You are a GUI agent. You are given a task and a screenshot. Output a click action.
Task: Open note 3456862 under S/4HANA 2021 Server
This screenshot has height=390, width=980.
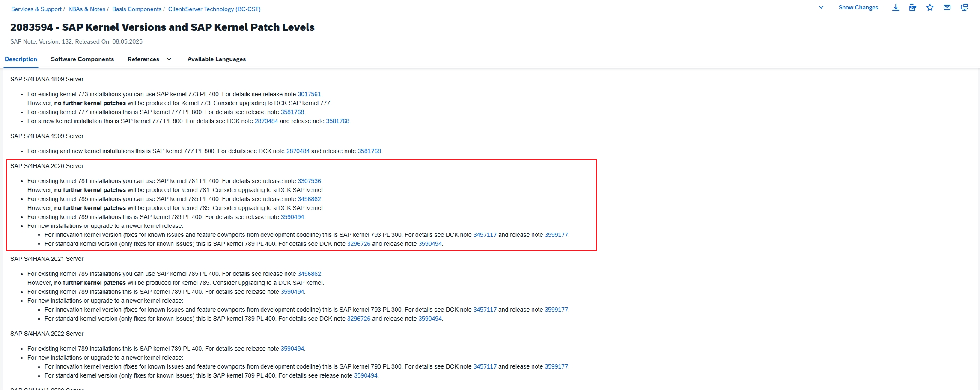pos(309,274)
